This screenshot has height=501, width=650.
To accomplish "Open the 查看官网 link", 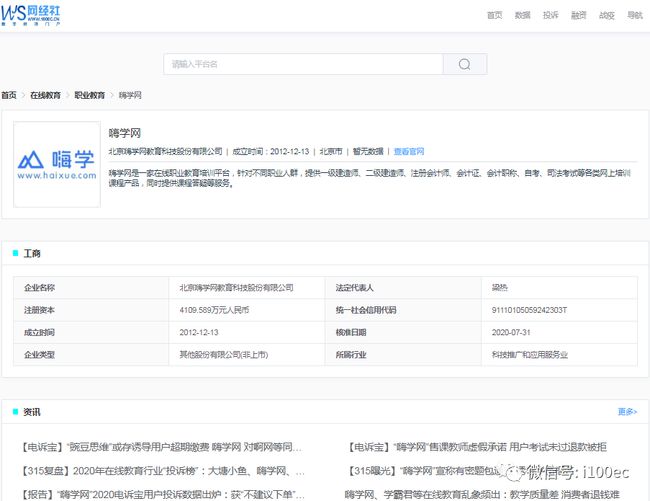I will (409, 152).
